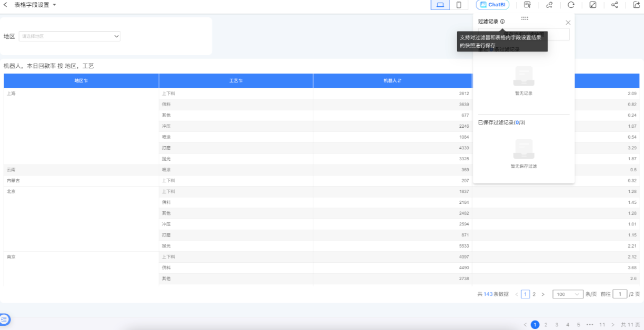
Task: Select the current footer page 1
Action: pos(535,325)
